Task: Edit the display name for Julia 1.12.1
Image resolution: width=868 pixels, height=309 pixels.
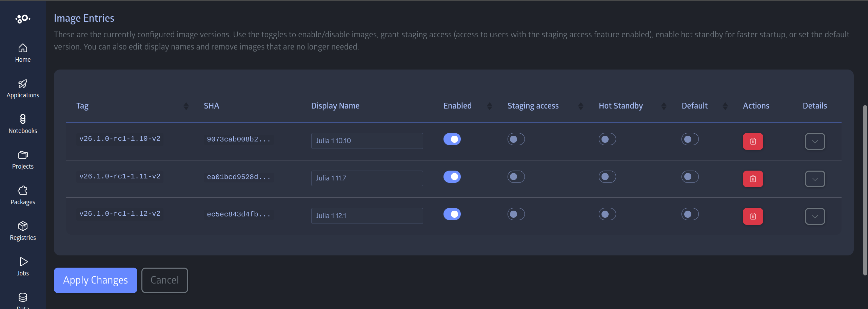Action: click(367, 215)
